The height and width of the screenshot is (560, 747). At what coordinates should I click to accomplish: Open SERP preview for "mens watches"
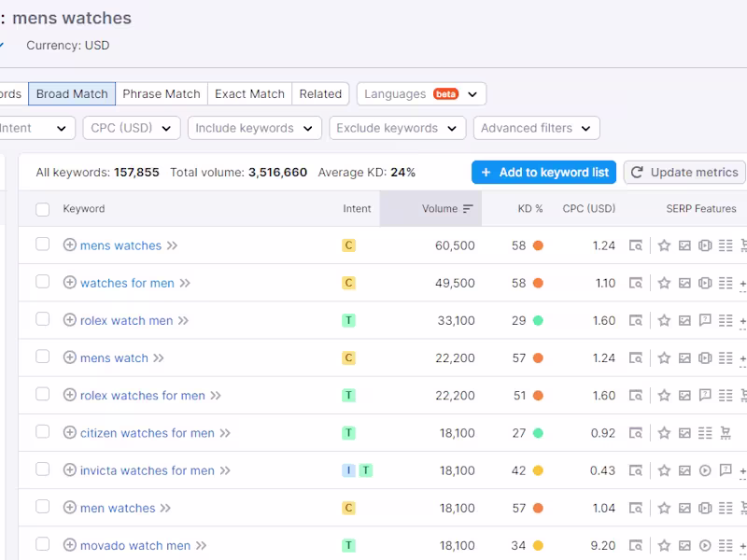(636, 245)
